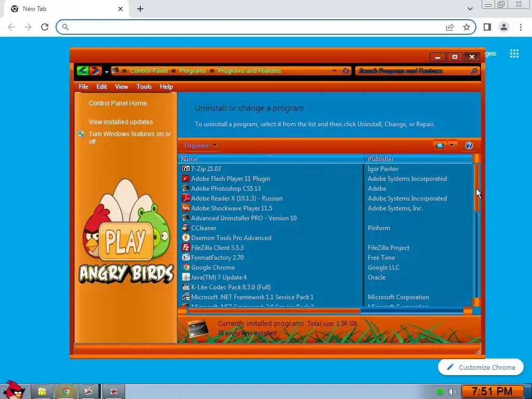Screen dimensions: 532x399
Task: Sort by the Name column header
Action: pos(271,159)
